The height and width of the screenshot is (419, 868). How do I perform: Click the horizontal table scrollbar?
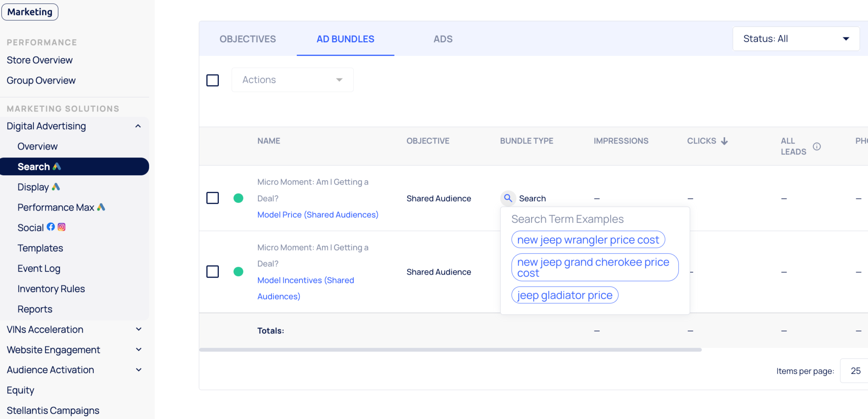(x=450, y=350)
